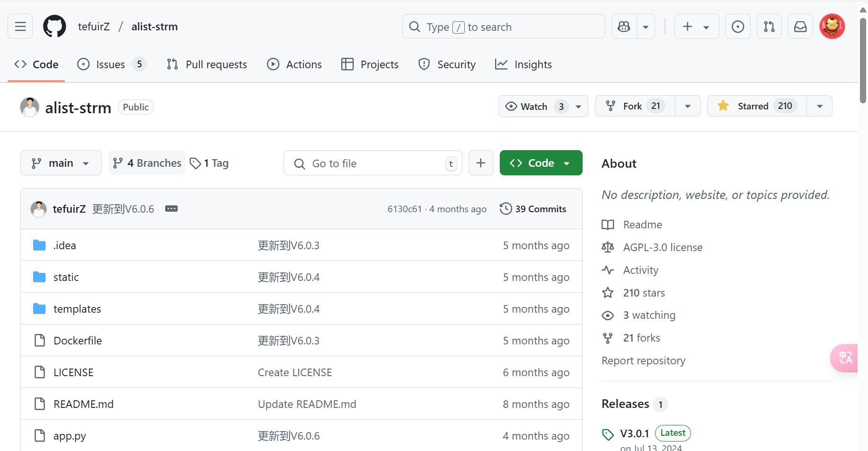Open the templates folder

[x=77, y=309]
